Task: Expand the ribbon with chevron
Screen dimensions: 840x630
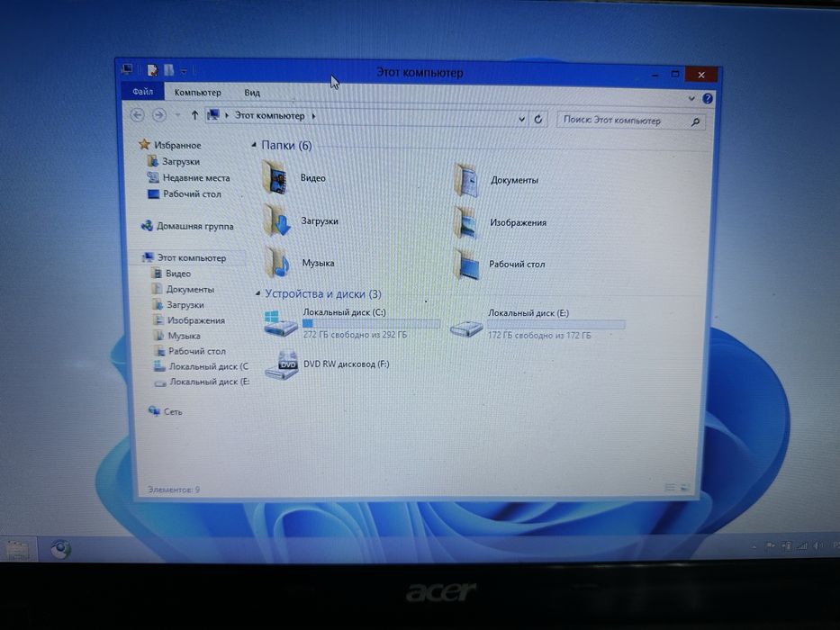Action: click(691, 99)
